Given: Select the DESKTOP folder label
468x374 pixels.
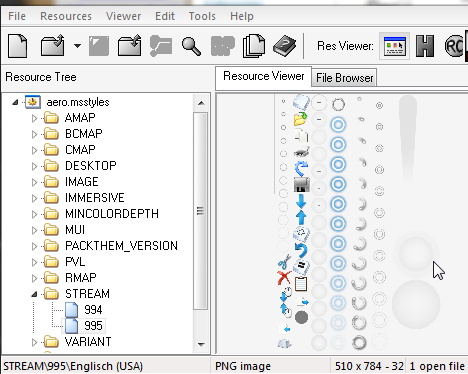Looking at the screenshot, I should pyautogui.click(x=91, y=166).
